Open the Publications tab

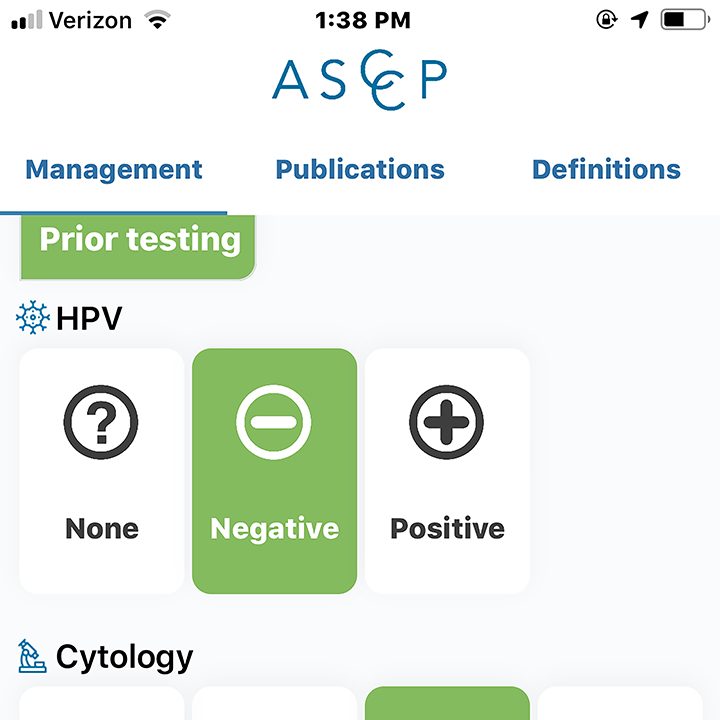tap(360, 169)
